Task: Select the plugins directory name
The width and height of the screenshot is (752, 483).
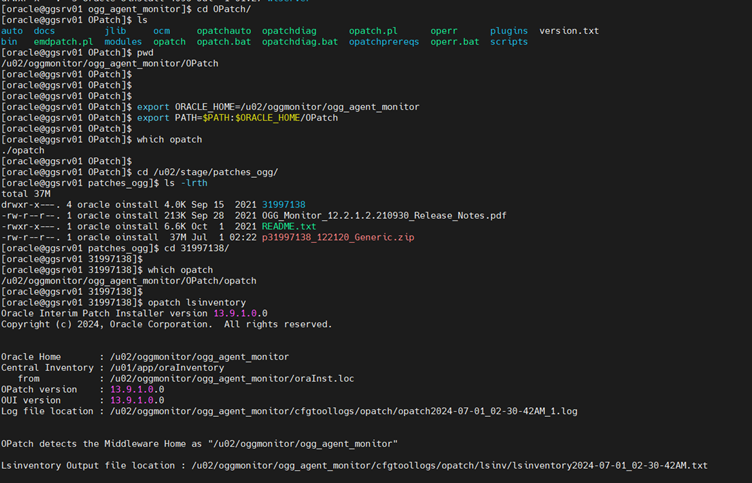Action: point(509,31)
